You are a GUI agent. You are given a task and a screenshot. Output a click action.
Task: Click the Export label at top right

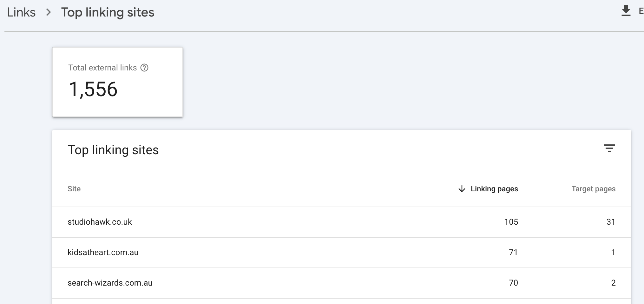point(641,10)
